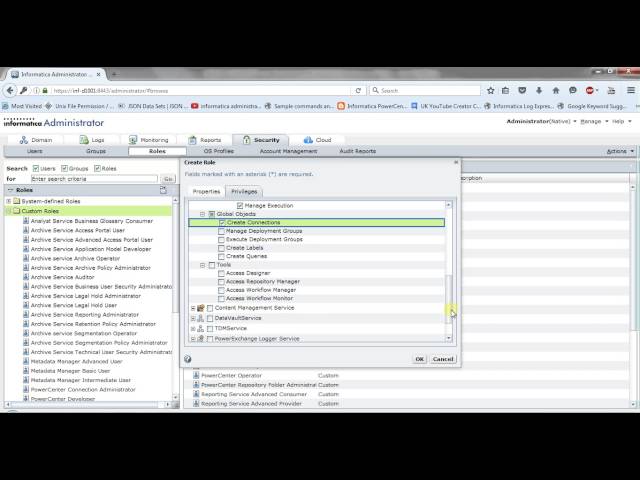Open the Groups sub-tab
640x480 pixels.
point(96,151)
